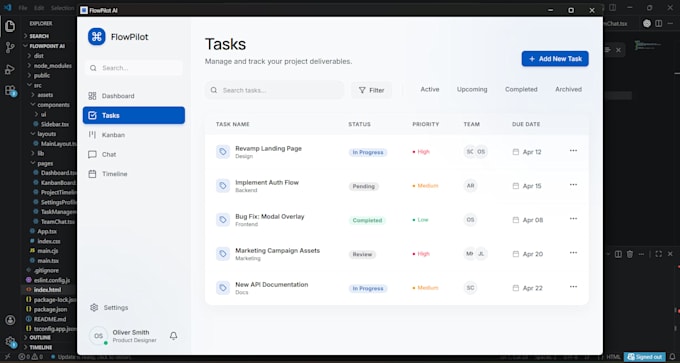The height and width of the screenshot is (363, 680).
Task: Open Extensions view in VS Code activity bar
Action: pos(10,91)
